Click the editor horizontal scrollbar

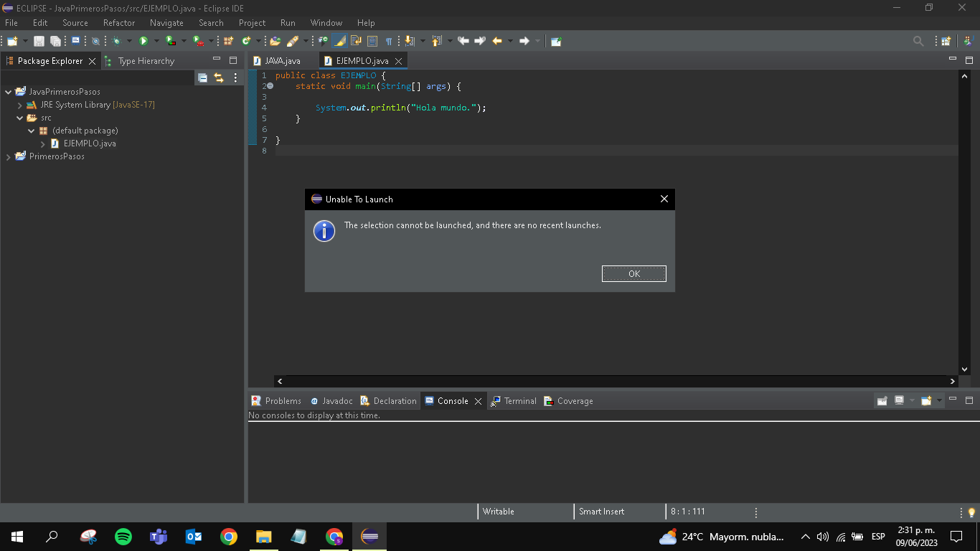point(616,381)
